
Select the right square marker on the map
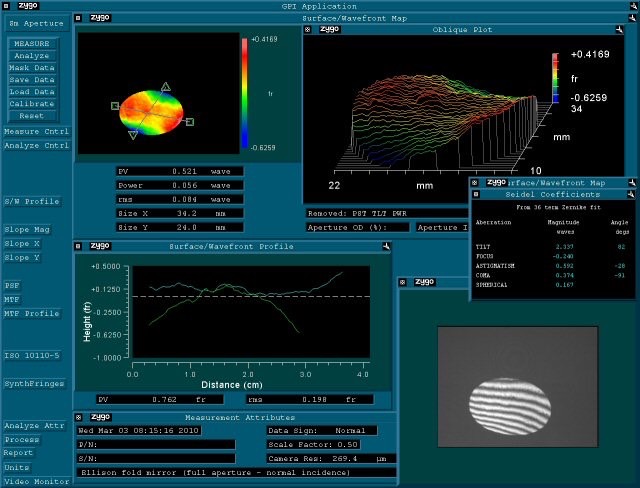190,122
